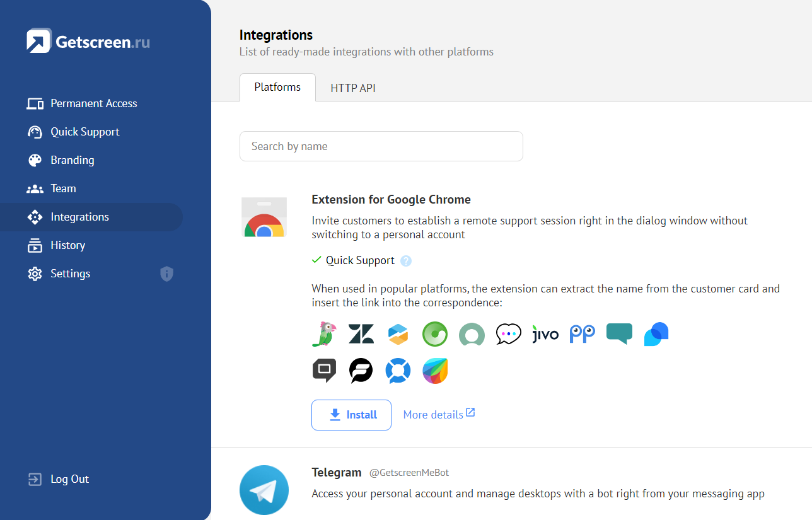Focus the Search by name field
812x520 pixels.
tap(381, 146)
